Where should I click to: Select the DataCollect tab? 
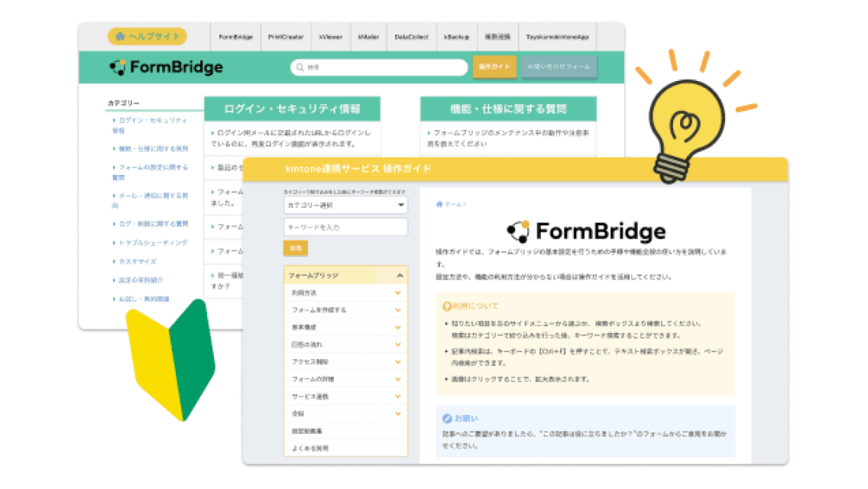411,37
